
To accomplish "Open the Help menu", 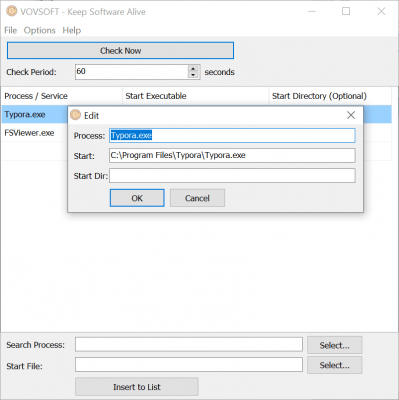I will tap(72, 30).
